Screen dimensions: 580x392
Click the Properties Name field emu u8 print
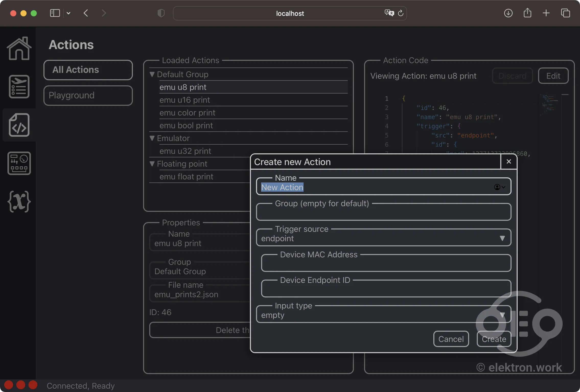tap(200, 243)
